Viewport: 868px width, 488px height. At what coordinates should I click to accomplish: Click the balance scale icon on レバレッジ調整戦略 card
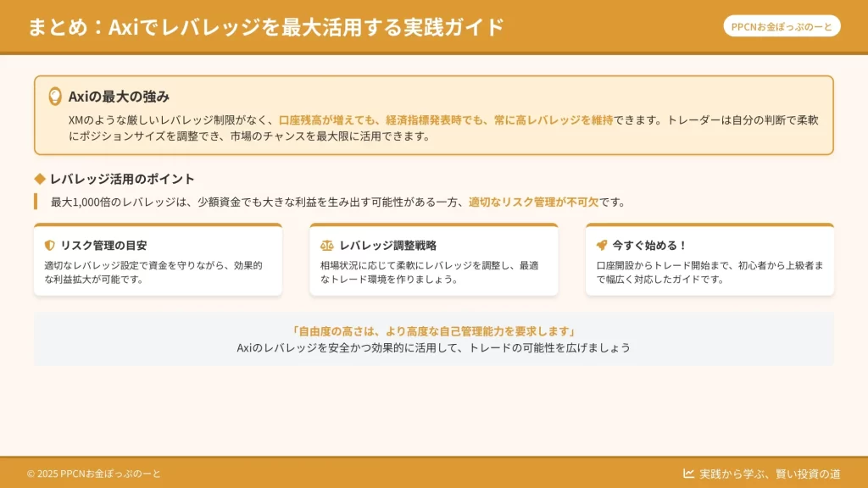[326, 245]
